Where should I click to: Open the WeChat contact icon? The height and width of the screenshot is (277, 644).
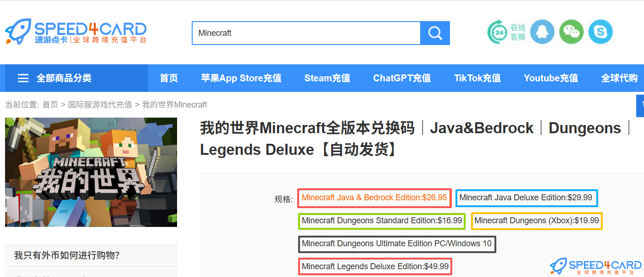click(x=571, y=32)
